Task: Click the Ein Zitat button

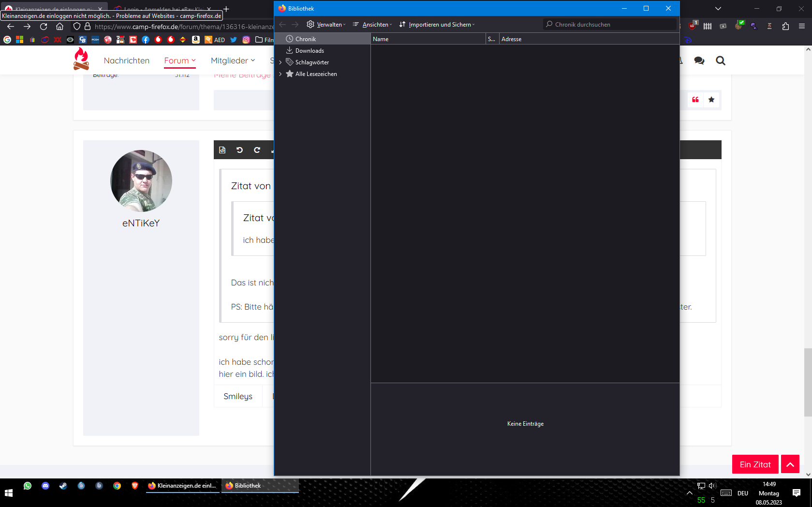Action: (755, 464)
